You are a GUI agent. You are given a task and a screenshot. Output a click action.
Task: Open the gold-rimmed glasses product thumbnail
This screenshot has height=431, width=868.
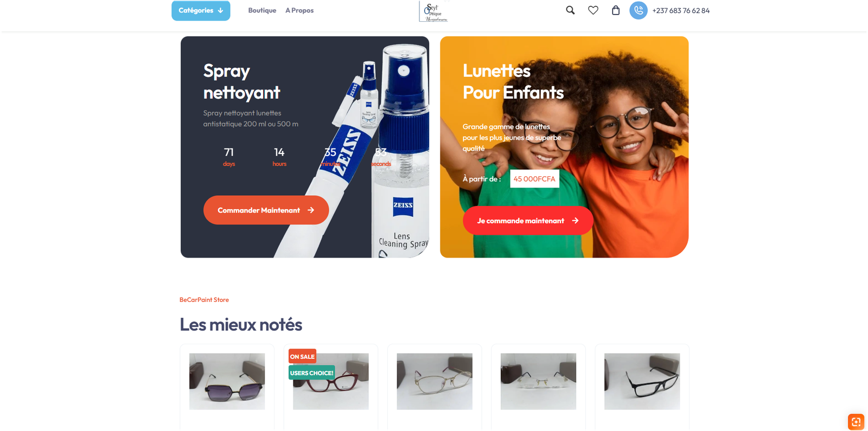point(435,381)
